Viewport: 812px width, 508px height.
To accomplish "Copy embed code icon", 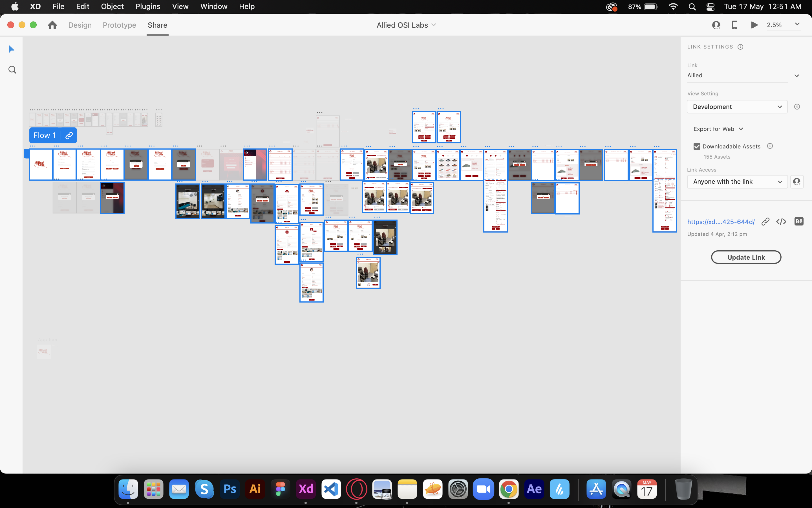I will tap(782, 222).
